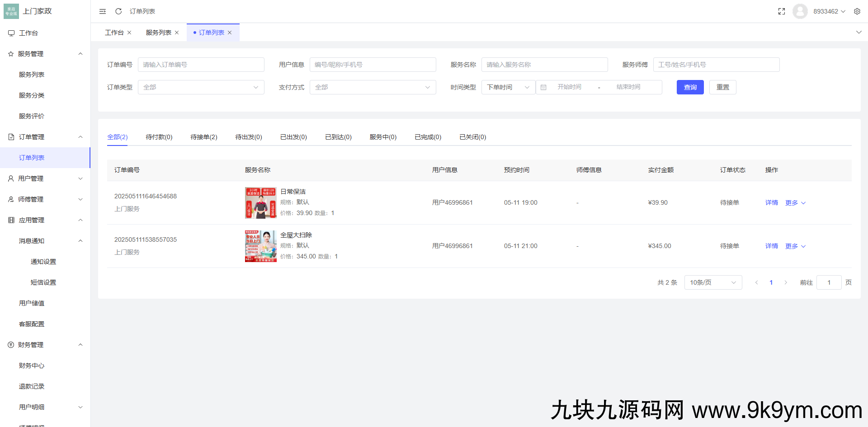Open the settings gear icon

[x=857, y=11]
